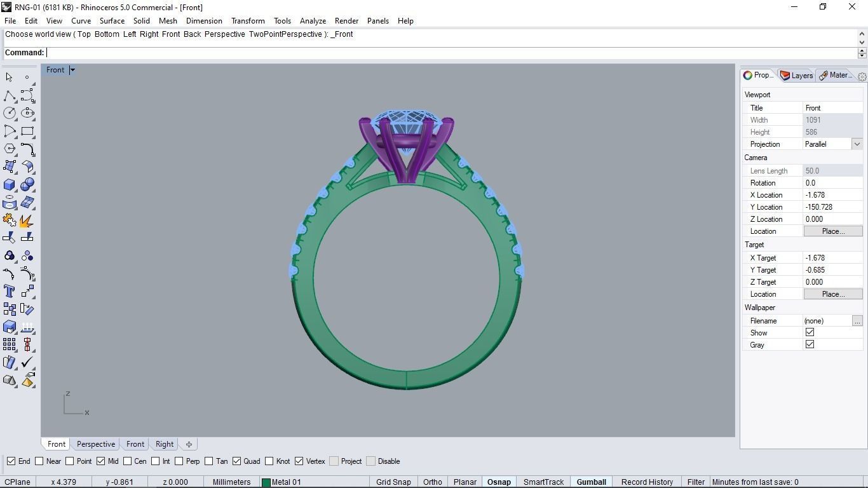The height and width of the screenshot is (488, 868).
Task: Enable the Perp osnap checkbox
Action: click(x=179, y=461)
